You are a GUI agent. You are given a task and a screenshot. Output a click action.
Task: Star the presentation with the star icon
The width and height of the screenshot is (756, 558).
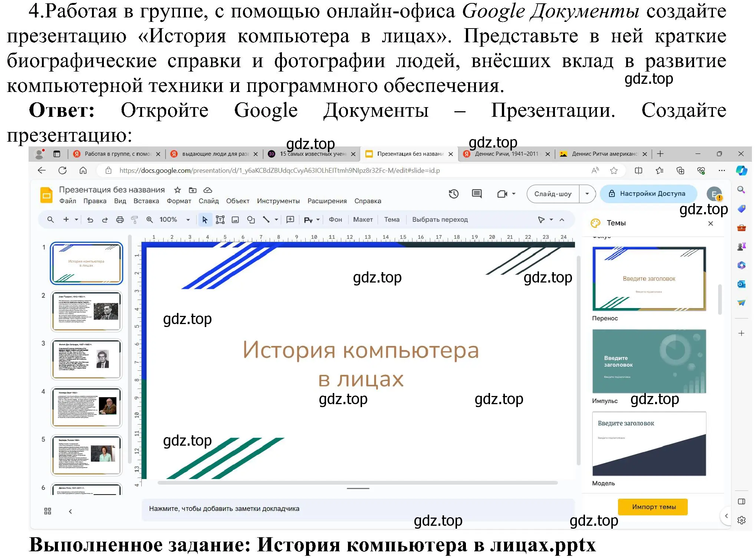point(177,190)
